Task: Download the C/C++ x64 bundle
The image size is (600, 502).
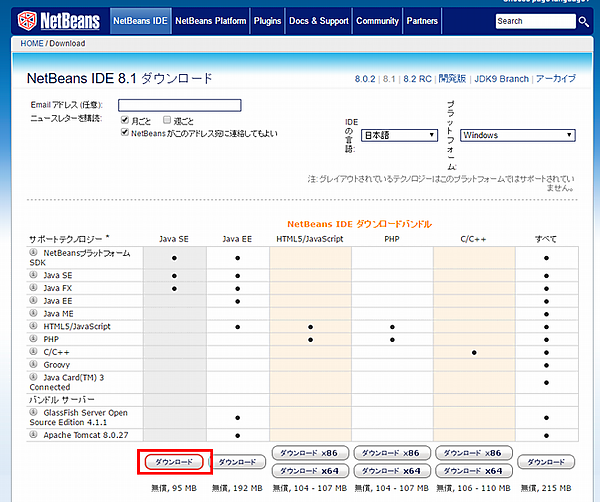Action: coord(472,470)
